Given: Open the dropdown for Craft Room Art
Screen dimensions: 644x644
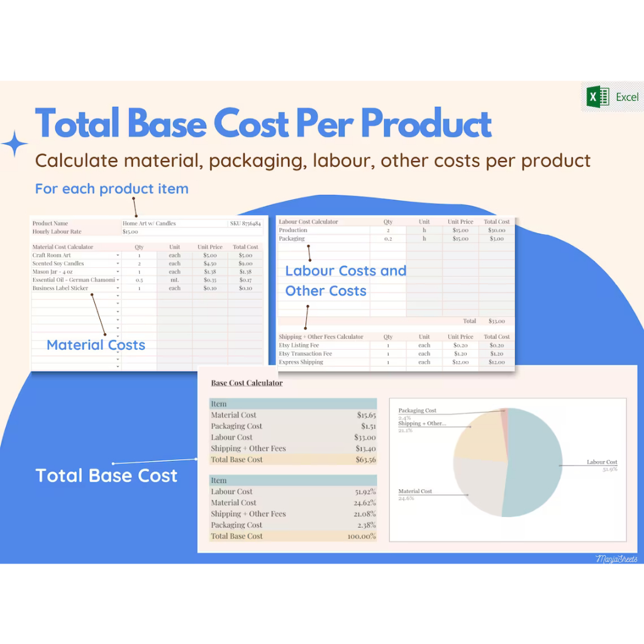Looking at the screenshot, I should click(118, 255).
